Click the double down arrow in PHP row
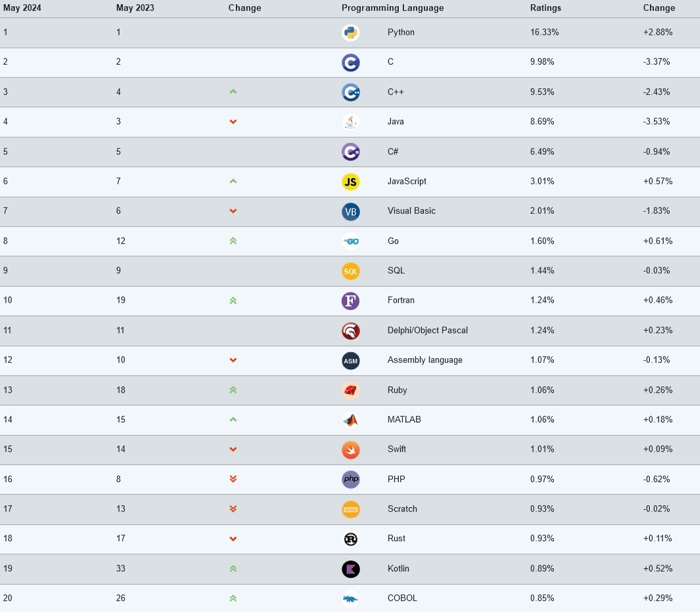 pyautogui.click(x=233, y=479)
